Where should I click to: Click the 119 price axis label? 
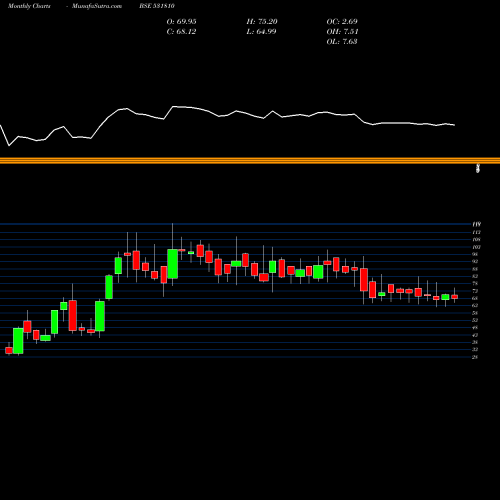(476, 224)
